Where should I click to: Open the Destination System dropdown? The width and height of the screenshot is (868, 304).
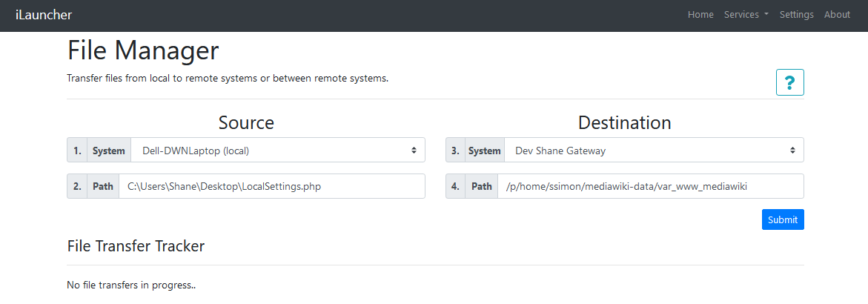click(x=654, y=151)
